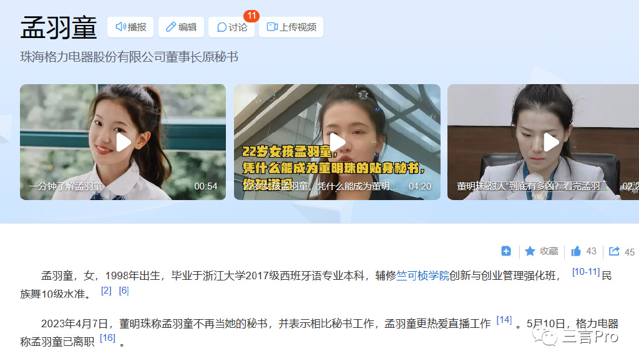Click the thumbs-up like icon
This screenshot has height=364, width=639.
point(576,251)
